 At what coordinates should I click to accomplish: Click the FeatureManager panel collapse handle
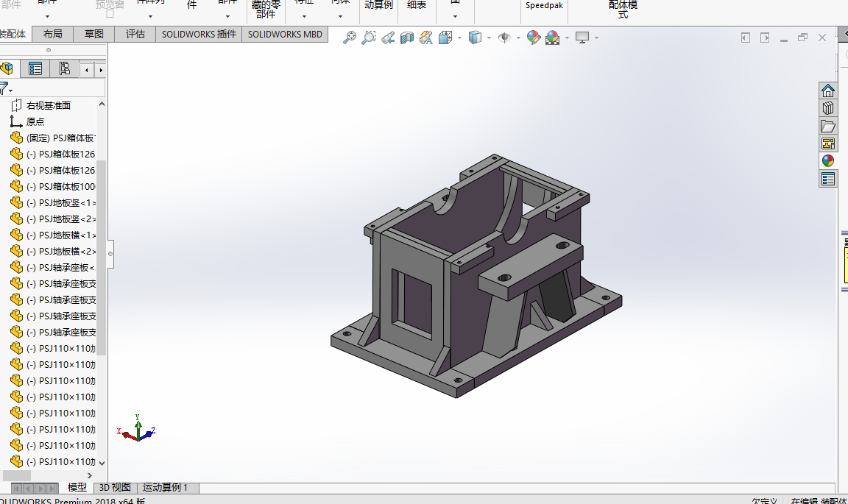(110, 254)
